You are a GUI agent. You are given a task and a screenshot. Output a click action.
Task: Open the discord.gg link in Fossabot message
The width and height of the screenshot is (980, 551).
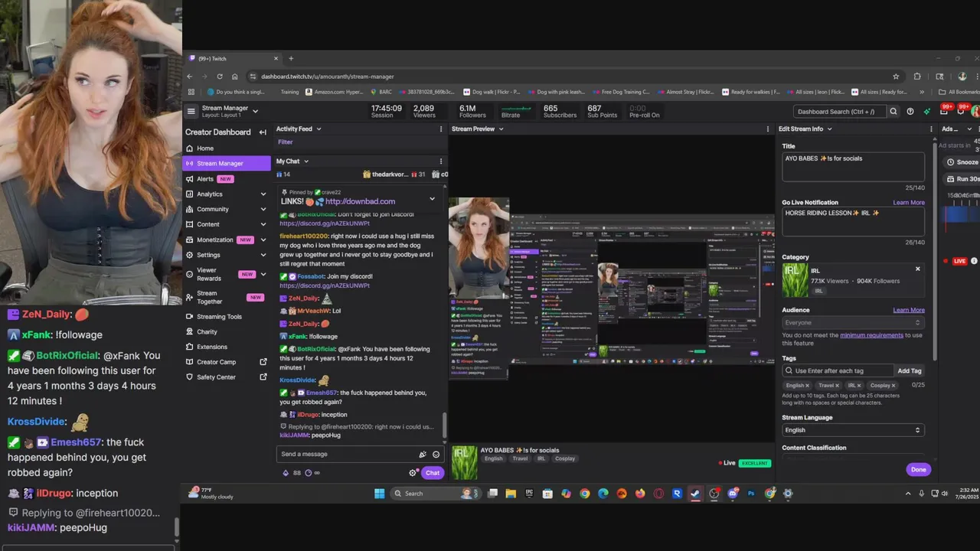coord(325,285)
